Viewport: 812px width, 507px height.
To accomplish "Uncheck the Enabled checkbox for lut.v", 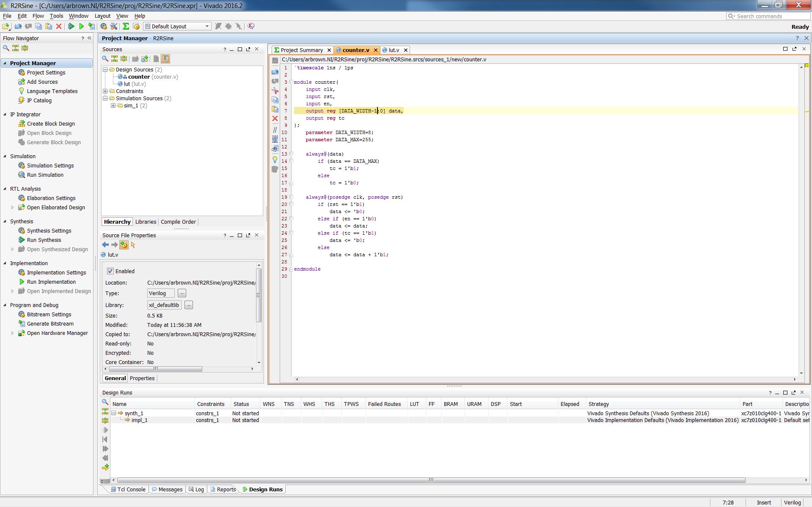I will coord(110,271).
